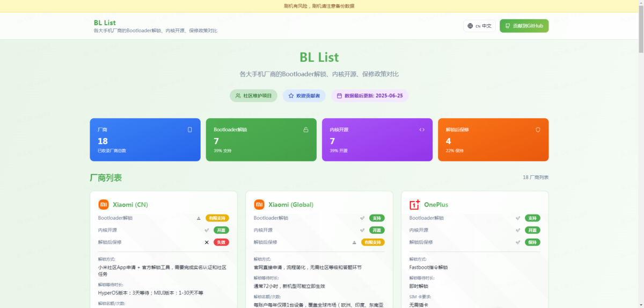Screen dimensions: 644x308
Task: Click the 贡献到GitHub button
Action: pyautogui.click(x=524, y=26)
